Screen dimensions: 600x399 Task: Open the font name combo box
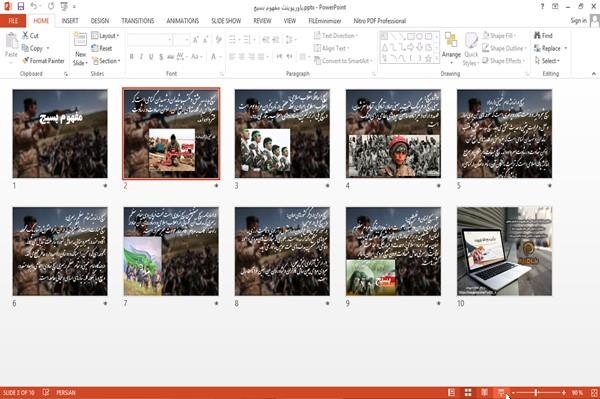[149, 39]
